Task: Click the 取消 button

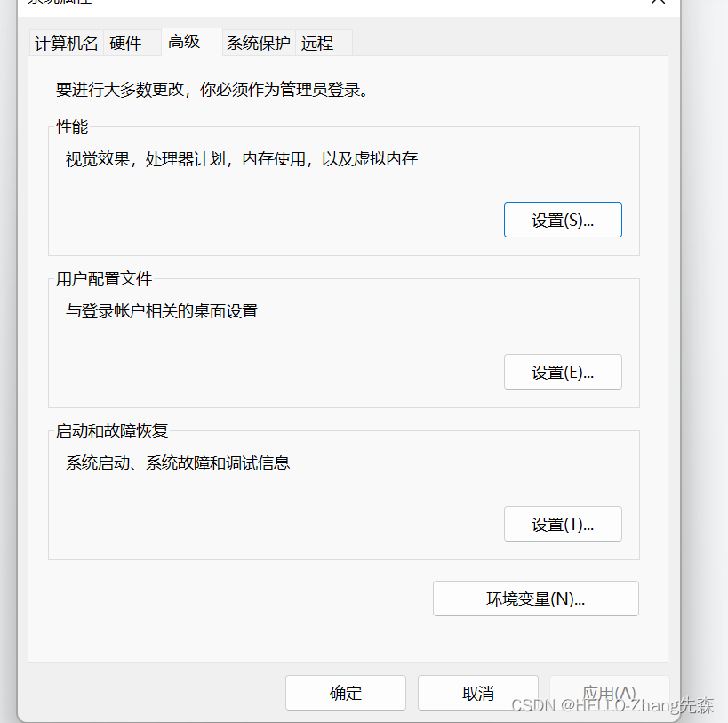Action: [x=477, y=693]
